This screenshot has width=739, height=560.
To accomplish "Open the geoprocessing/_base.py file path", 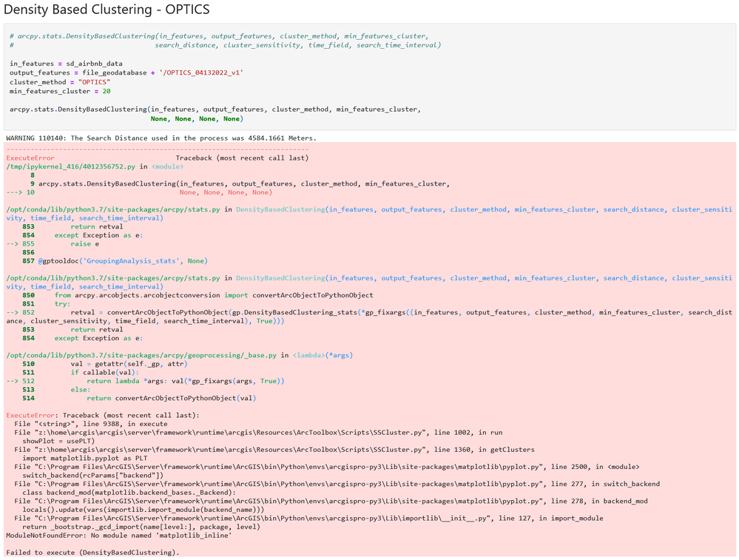I will (x=141, y=355).
